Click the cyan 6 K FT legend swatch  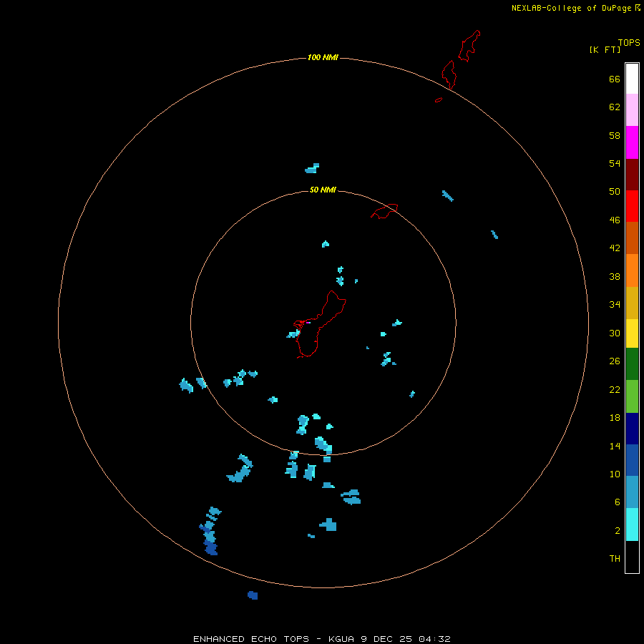pyautogui.click(x=632, y=525)
